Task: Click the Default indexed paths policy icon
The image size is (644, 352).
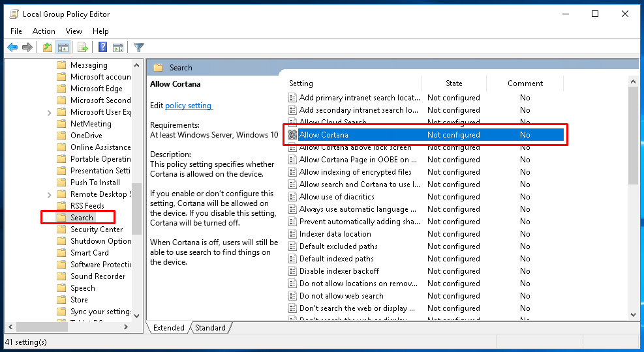Action: (x=292, y=259)
